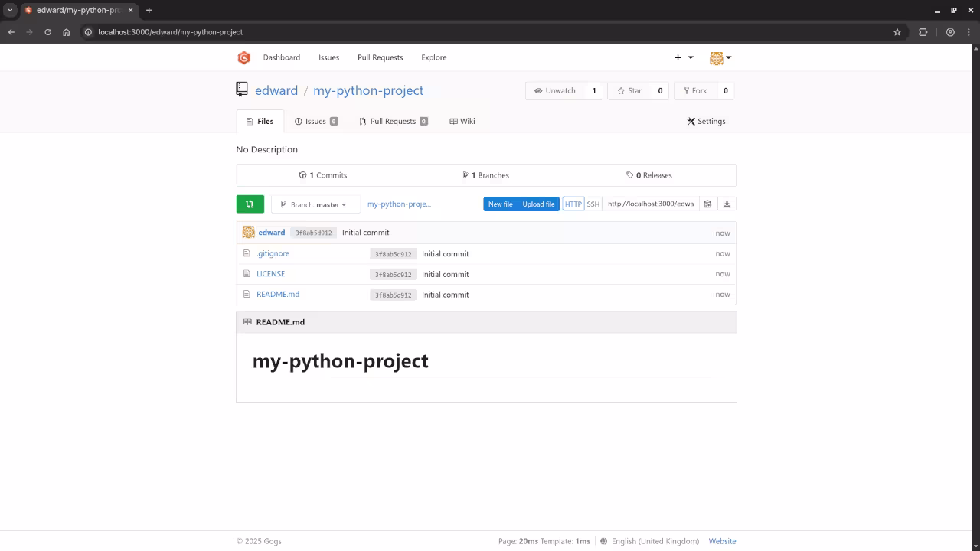Switch the clone URL to SSH
This screenshot has width=980, height=551.
tap(593, 204)
